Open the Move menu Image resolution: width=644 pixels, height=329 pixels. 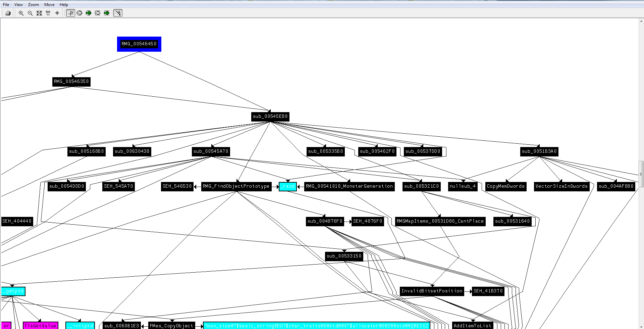click(49, 5)
